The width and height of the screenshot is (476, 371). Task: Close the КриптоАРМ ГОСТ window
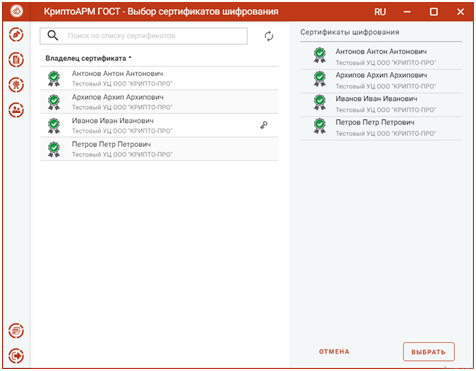click(460, 12)
